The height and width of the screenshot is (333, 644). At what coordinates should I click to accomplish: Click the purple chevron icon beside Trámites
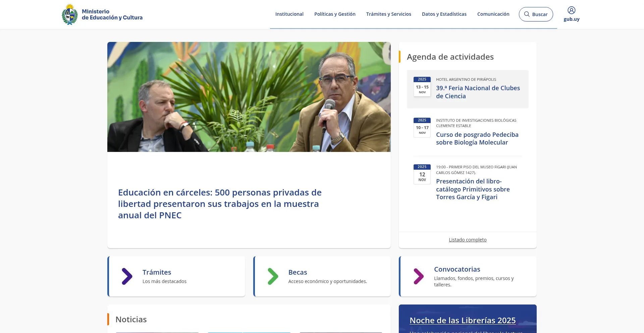tap(127, 276)
